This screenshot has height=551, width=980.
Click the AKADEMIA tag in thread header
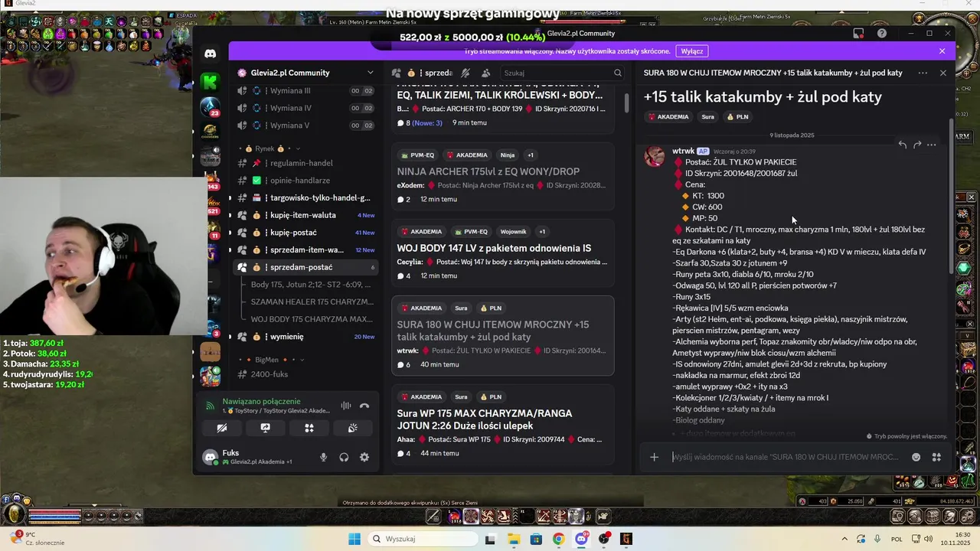[668, 117]
